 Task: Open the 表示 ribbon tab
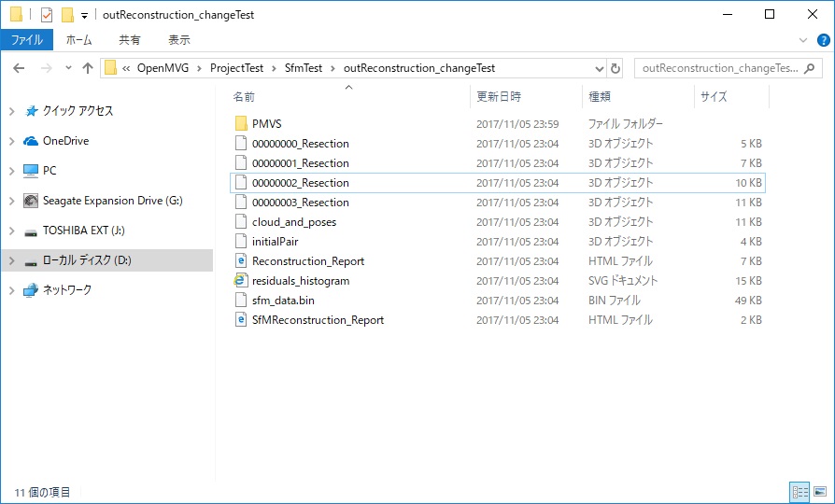[x=179, y=40]
